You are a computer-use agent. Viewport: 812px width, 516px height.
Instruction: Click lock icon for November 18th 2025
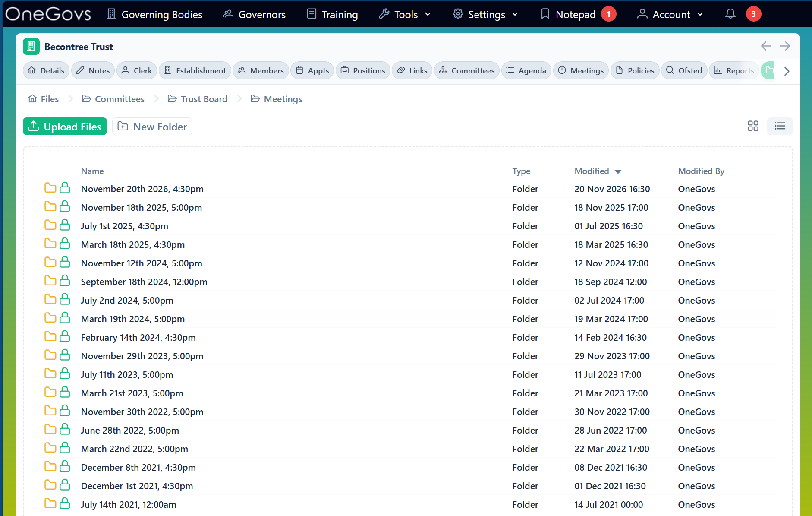[65, 206]
